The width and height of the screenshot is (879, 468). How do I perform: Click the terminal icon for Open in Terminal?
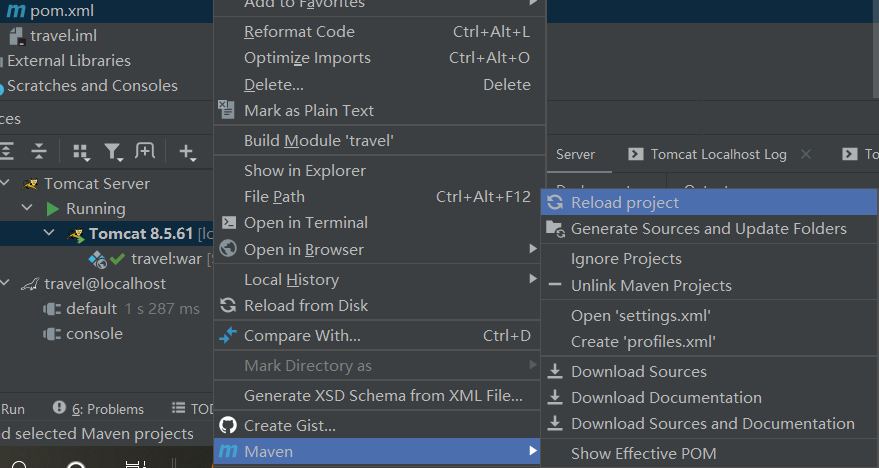[x=229, y=223]
